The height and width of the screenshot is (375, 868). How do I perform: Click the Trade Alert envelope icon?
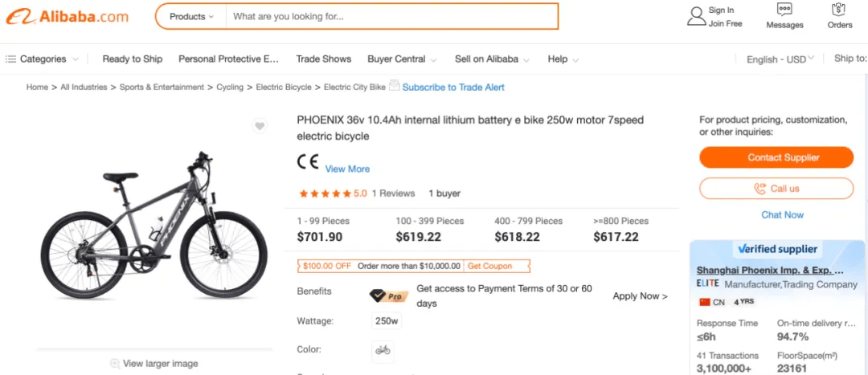[x=394, y=85]
